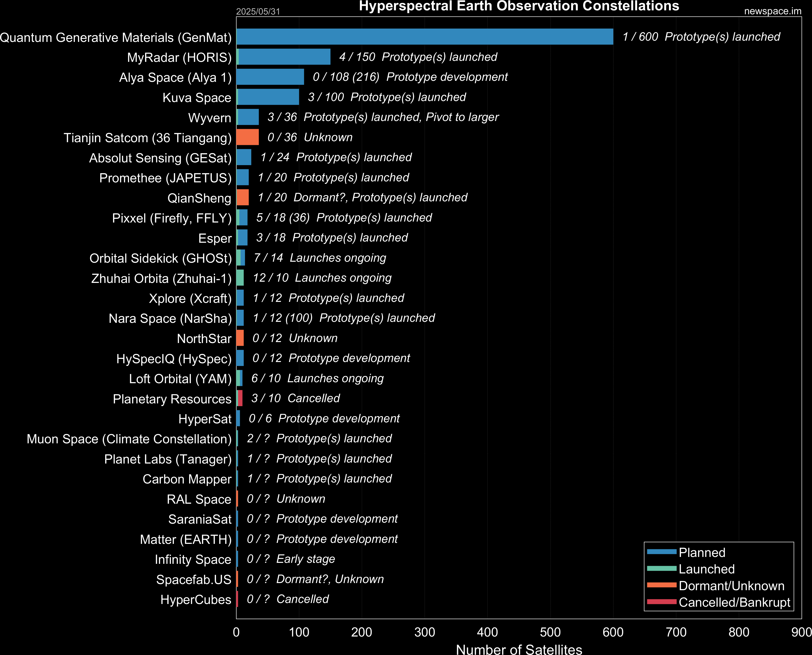Viewport: 812px width, 655px height.
Task: Click the orange Tianjin Satcom bar
Action: click(x=248, y=137)
